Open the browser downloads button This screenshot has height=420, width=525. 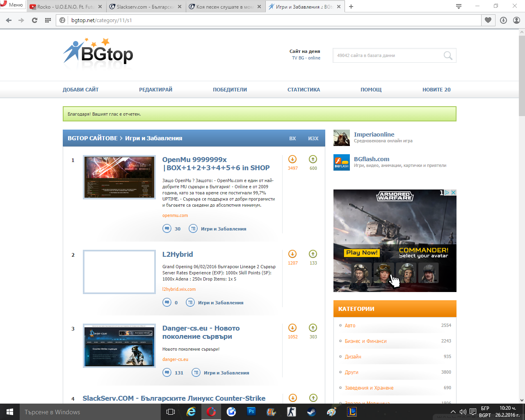(x=504, y=20)
